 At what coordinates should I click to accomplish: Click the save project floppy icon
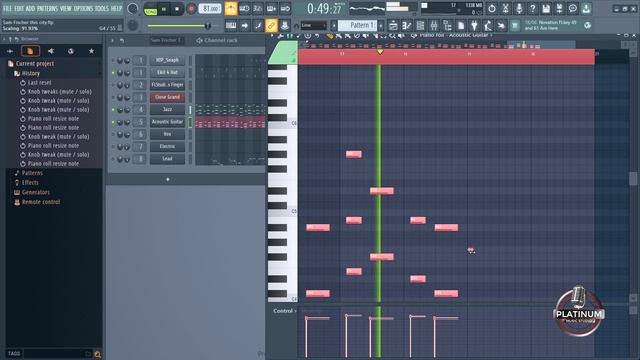pos(546,9)
